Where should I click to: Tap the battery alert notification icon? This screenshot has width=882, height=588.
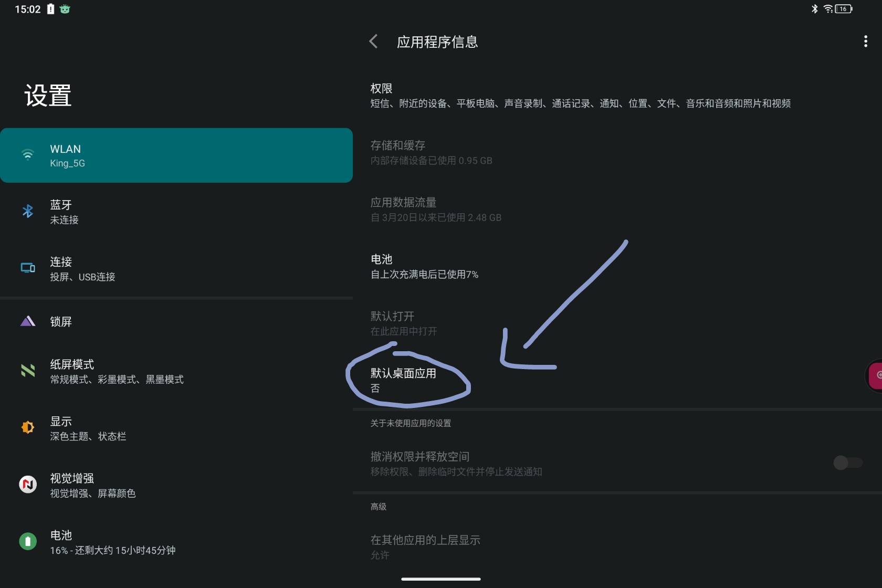tap(50, 9)
